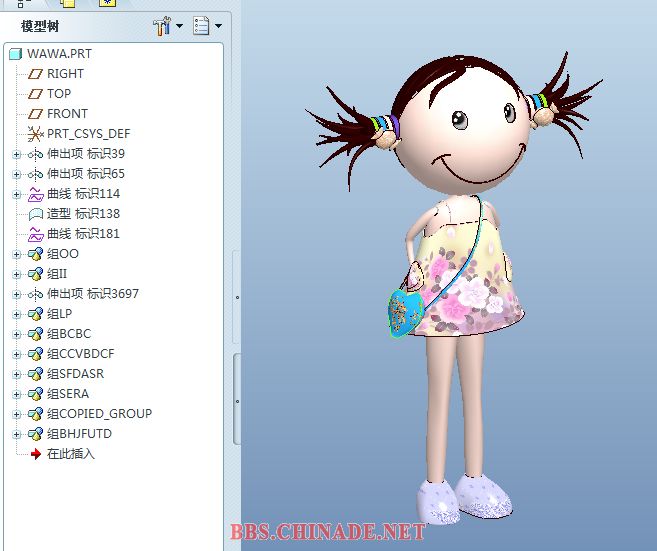657x551 pixels.
Task: Expand the 伸出项 标识39 feature node
Action: [16, 154]
